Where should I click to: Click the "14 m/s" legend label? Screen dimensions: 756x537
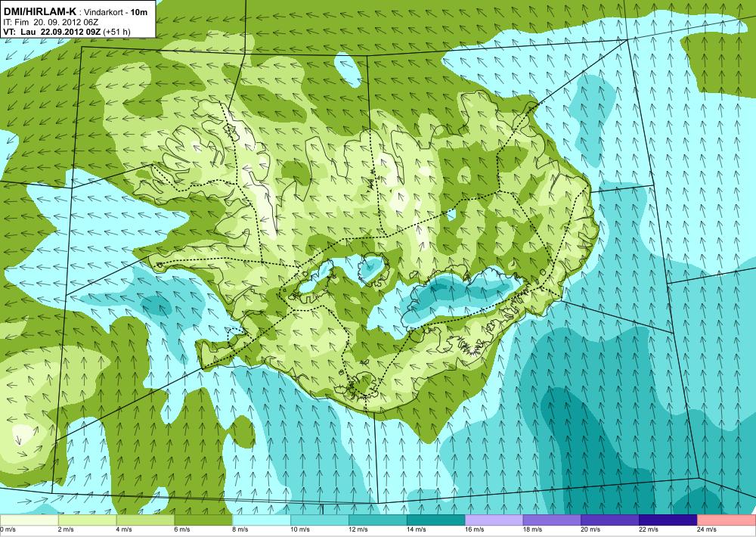pos(417,529)
